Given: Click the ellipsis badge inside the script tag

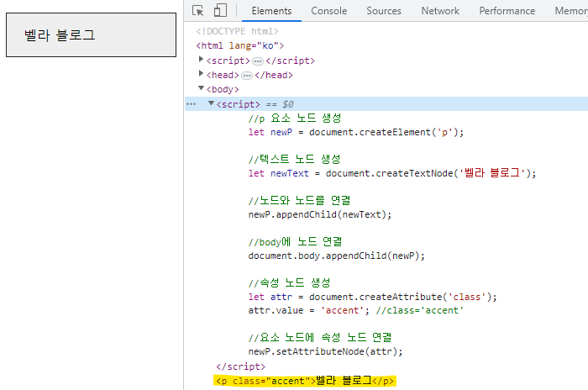Looking at the screenshot, I should coord(258,61).
